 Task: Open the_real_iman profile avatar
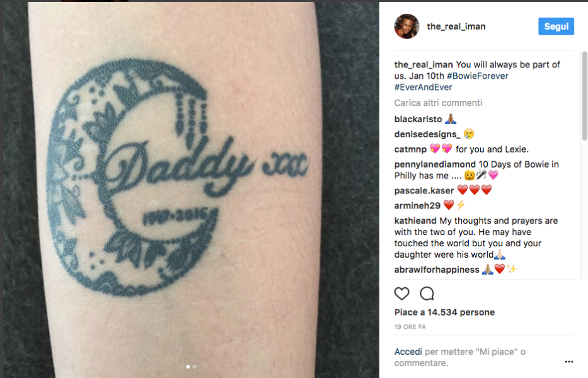tap(406, 26)
